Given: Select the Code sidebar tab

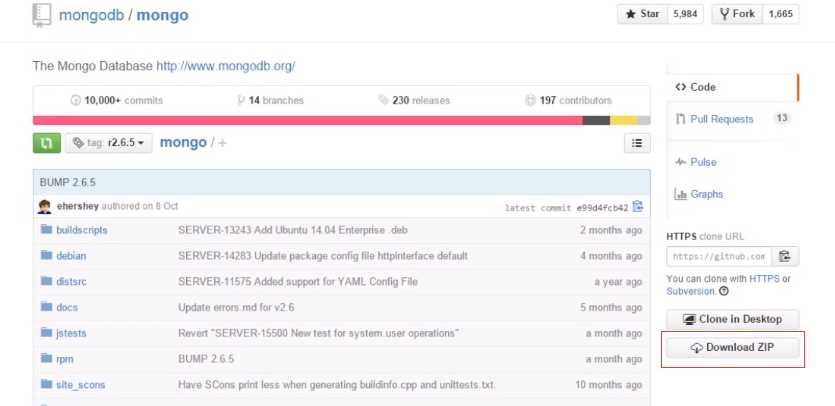Looking at the screenshot, I should [733, 87].
